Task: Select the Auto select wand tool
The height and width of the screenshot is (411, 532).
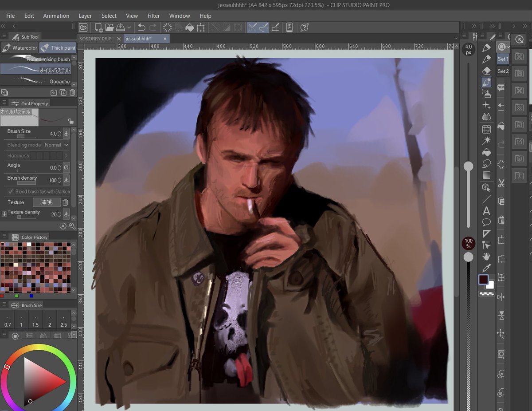Action: [x=486, y=141]
